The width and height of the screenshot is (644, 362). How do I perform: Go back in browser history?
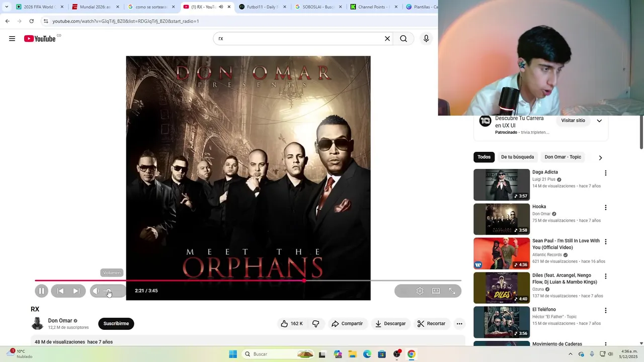pyautogui.click(x=7, y=21)
